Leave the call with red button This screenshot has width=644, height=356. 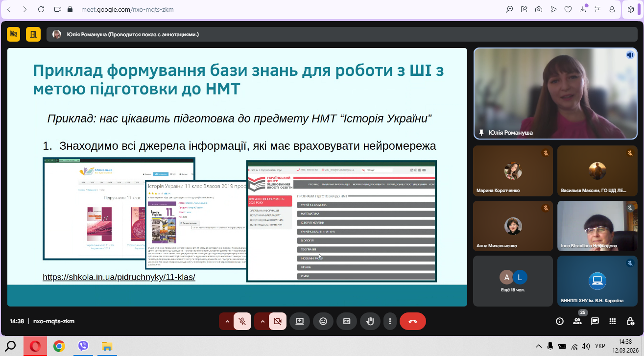[412, 321]
